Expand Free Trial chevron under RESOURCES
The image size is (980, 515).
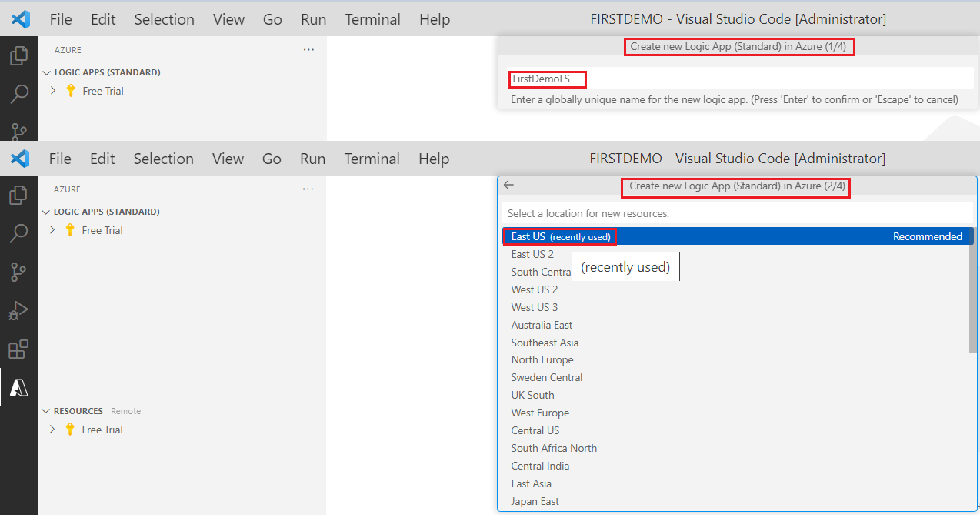(x=52, y=430)
